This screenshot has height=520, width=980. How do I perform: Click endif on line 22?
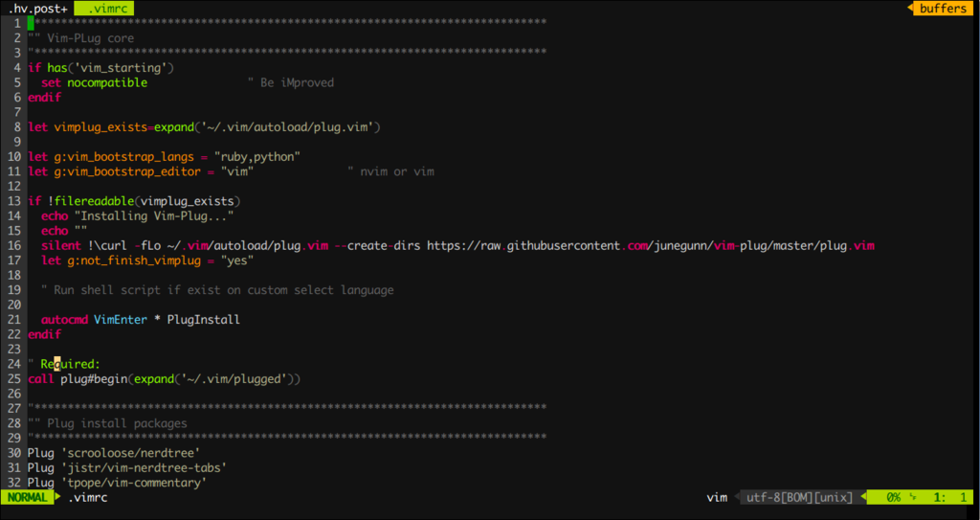44,334
